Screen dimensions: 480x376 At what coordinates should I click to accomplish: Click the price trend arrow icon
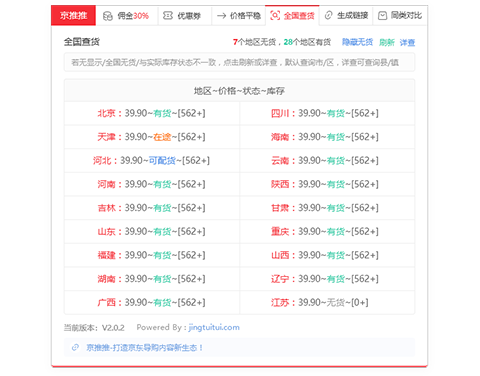(221, 16)
